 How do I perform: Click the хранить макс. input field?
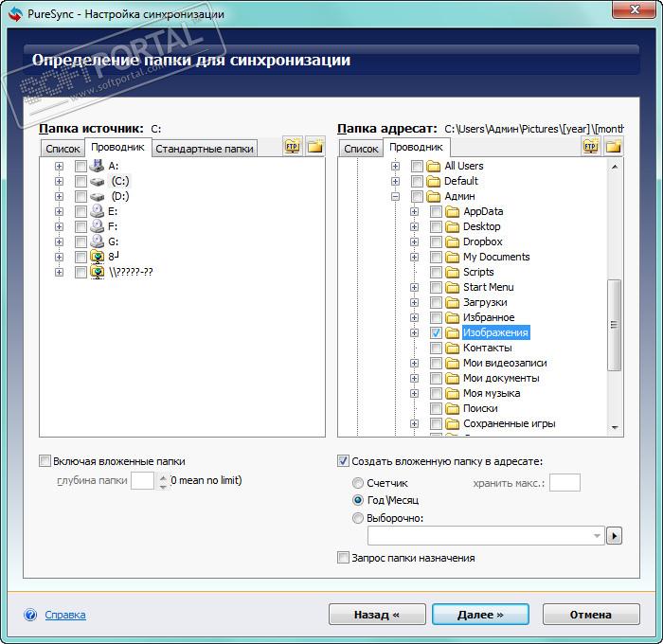[x=564, y=482]
